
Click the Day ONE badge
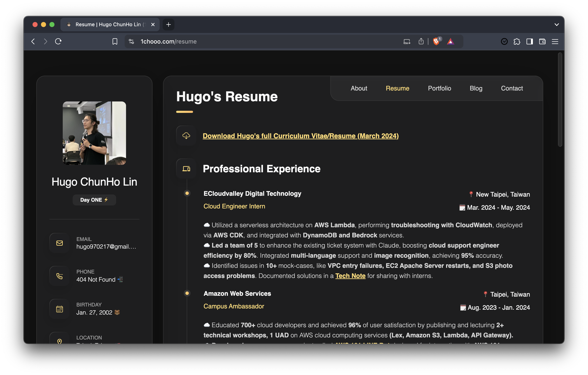(94, 200)
